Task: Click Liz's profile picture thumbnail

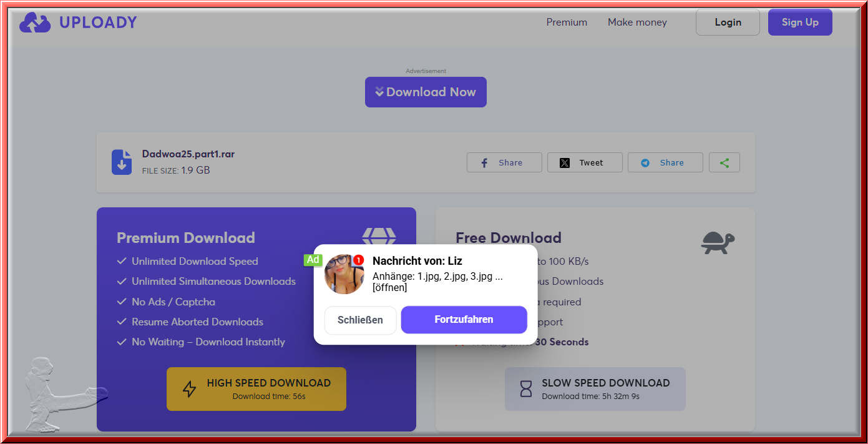Action: point(344,274)
